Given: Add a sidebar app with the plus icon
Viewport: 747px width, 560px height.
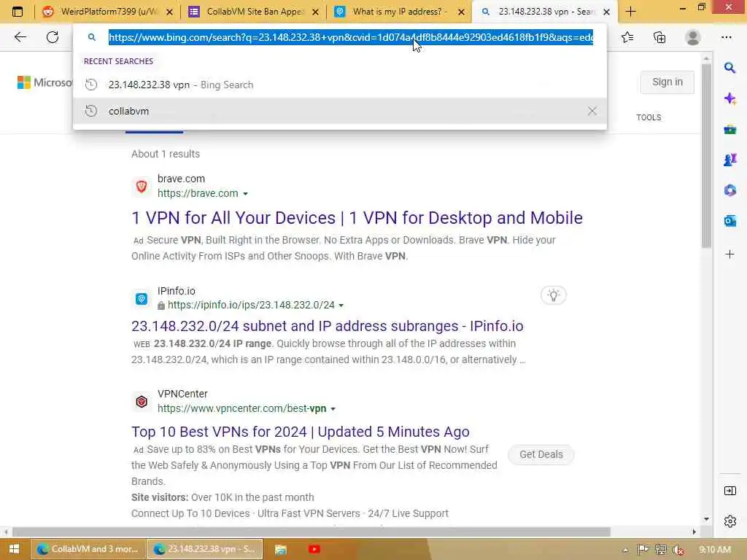Looking at the screenshot, I should [x=729, y=254].
